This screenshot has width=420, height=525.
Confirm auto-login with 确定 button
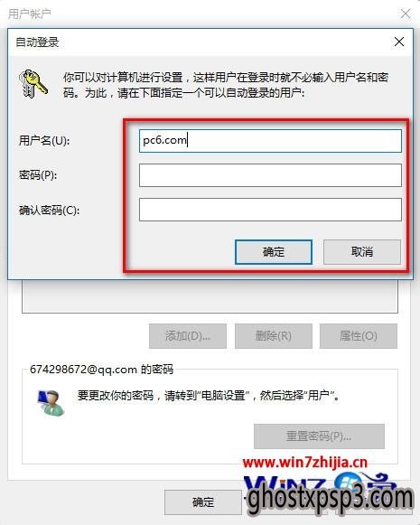tap(274, 252)
